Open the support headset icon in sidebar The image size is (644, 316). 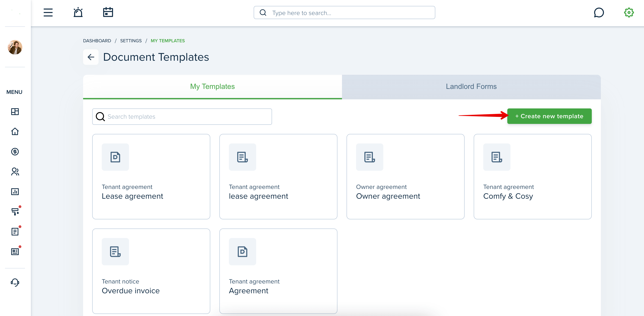pyautogui.click(x=15, y=283)
